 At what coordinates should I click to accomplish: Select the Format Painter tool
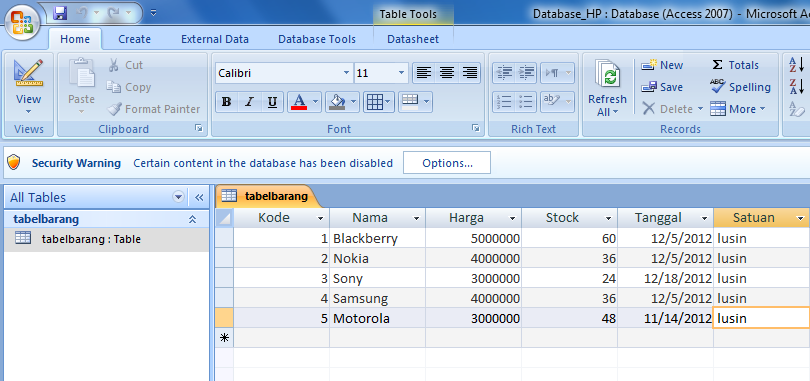click(154, 109)
